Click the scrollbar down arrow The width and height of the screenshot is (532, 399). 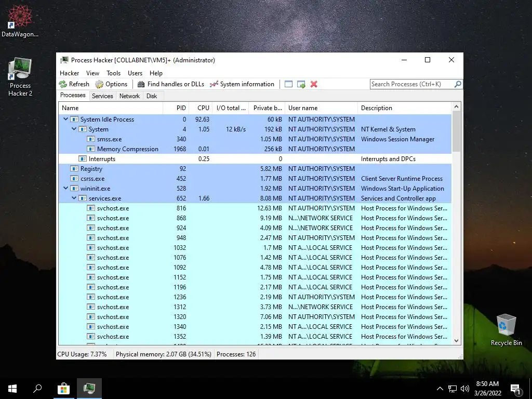tap(456, 341)
